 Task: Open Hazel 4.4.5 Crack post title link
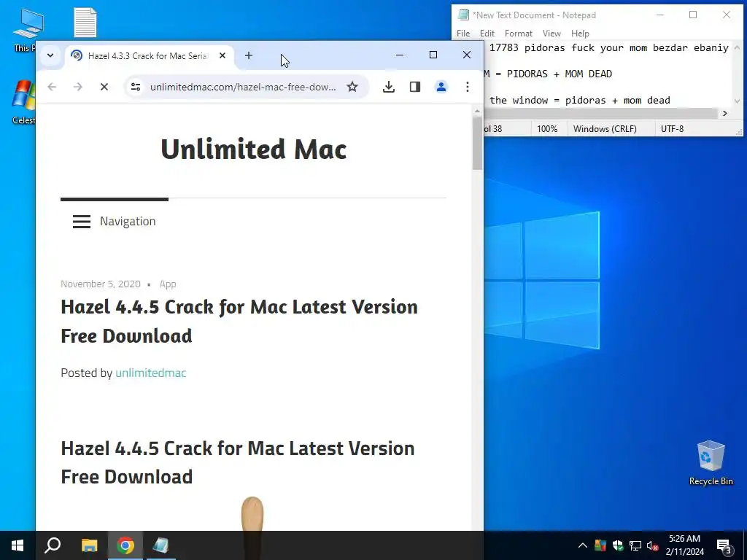pyautogui.click(x=239, y=322)
